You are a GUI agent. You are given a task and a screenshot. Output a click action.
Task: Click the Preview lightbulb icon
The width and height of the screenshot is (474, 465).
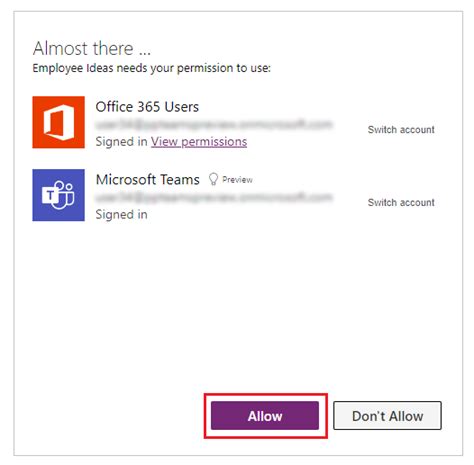tap(213, 179)
